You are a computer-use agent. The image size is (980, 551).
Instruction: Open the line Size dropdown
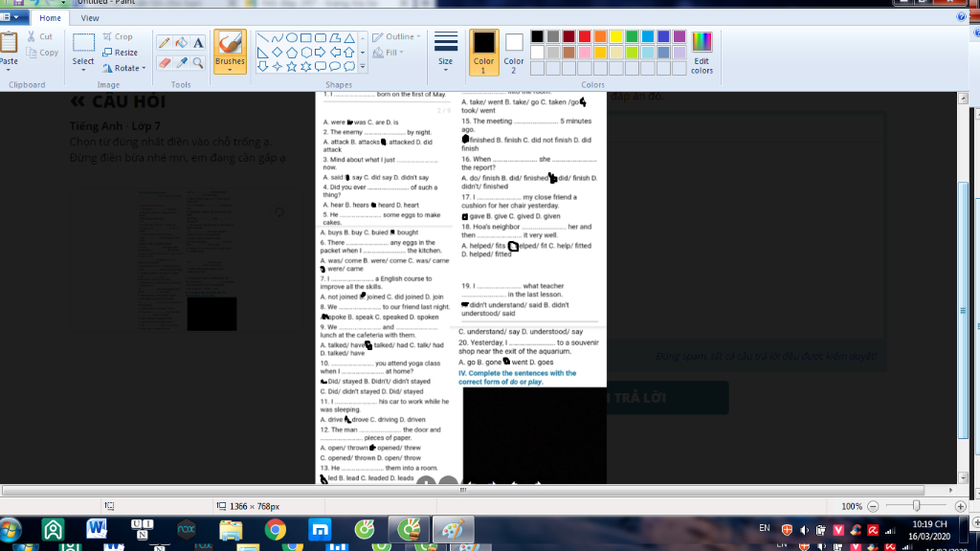(x=446, y=53)
